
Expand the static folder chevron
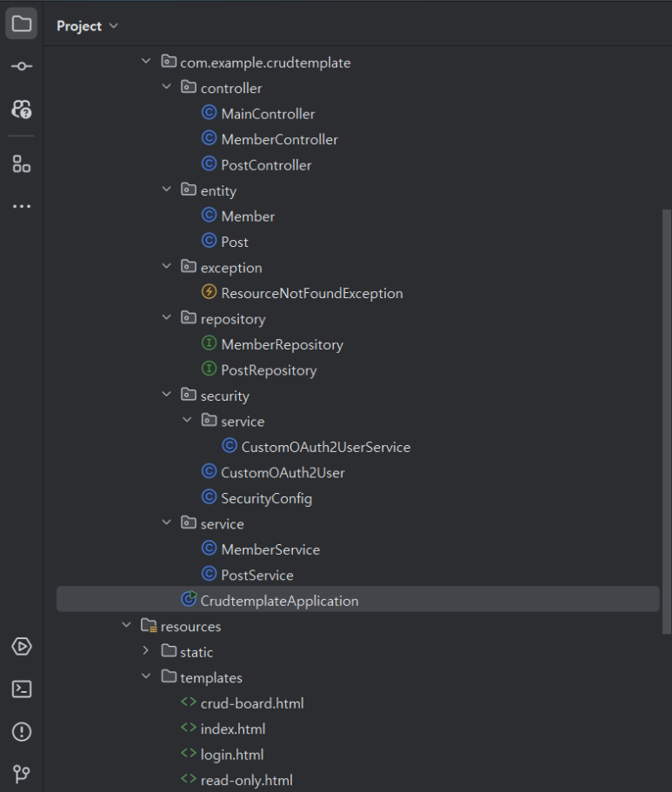pos(146,650)
